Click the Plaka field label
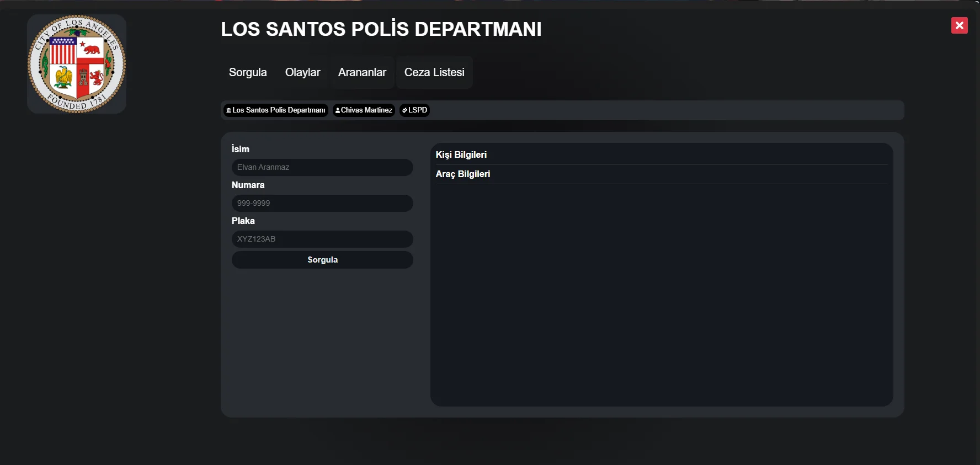 coord(243,221)
